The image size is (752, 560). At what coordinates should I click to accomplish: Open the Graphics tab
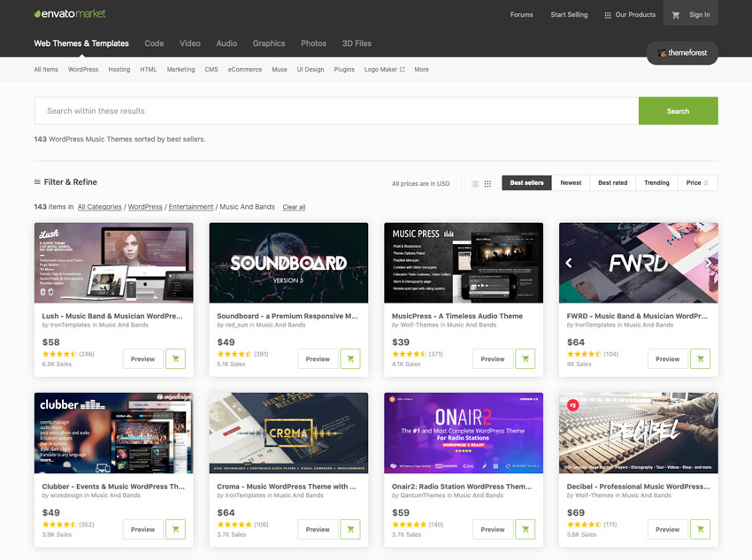[269, 43]
